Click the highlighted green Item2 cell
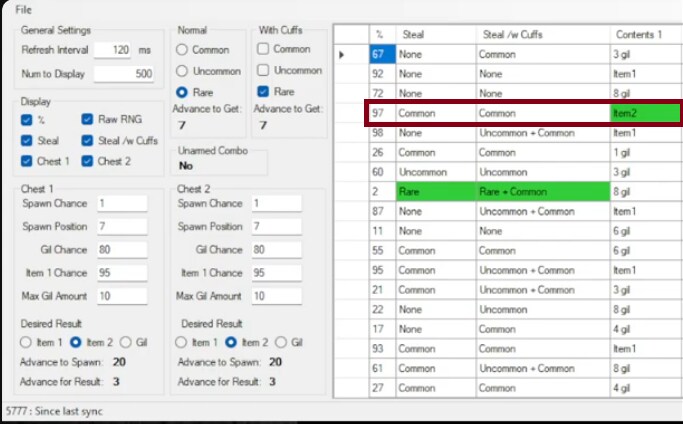This screenshot has width=683, height=424. (645, 114)
